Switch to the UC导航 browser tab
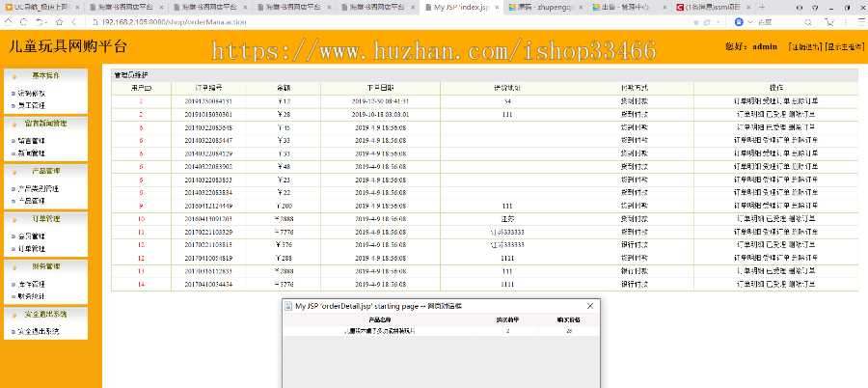 pos(42,7)
